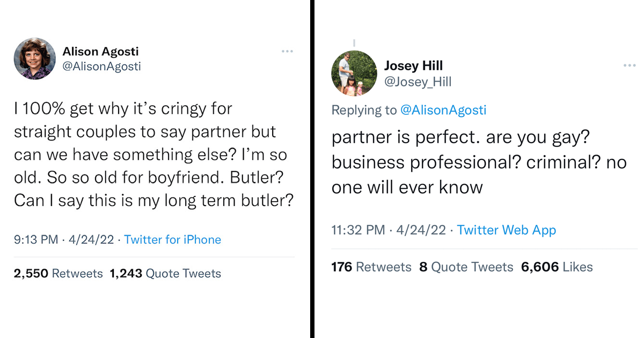Screen dimensions: 644x338
Task: View the 176 Retweets list
Action: pyautogui.click(x=371, y=267)
